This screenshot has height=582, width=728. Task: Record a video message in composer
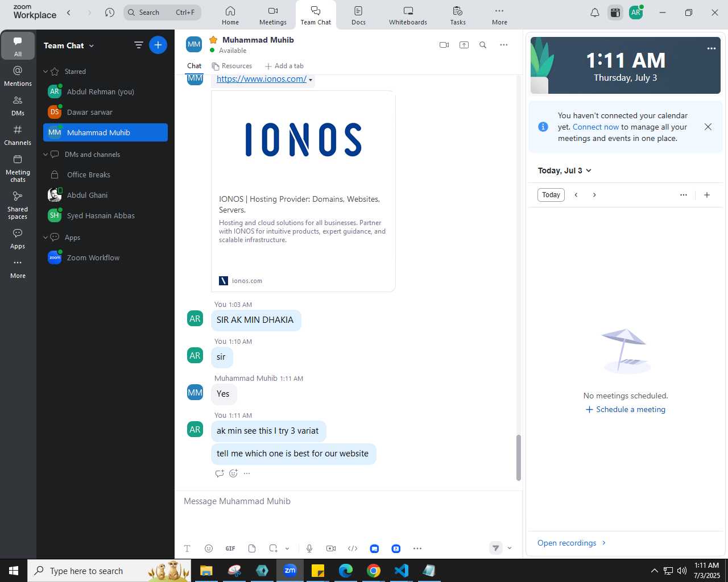331,548
